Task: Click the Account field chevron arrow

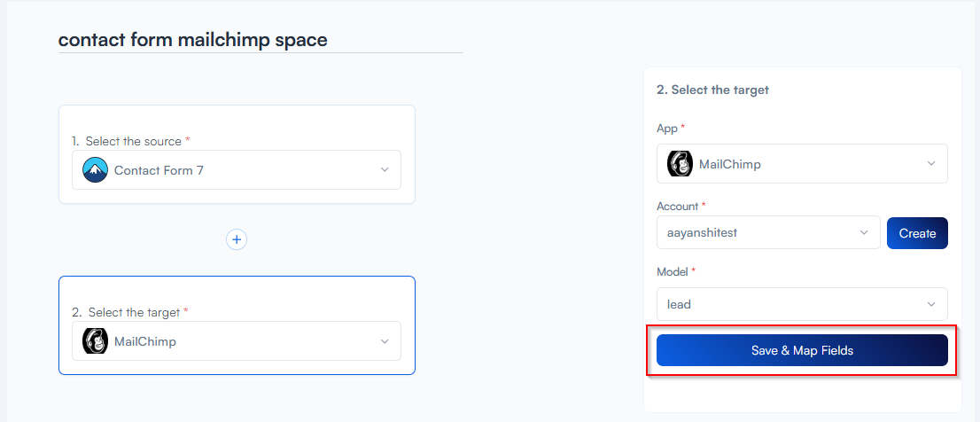Action: (864, 233)
